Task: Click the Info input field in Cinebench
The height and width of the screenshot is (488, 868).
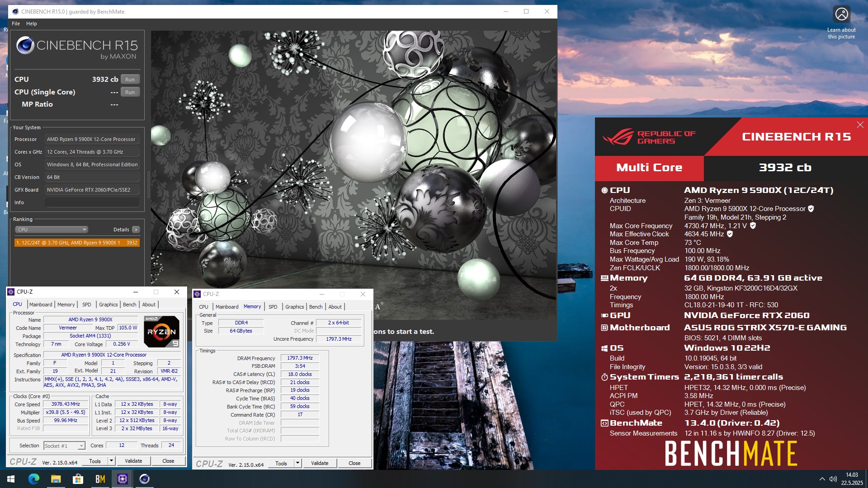Action: click(x=92, y=202)
